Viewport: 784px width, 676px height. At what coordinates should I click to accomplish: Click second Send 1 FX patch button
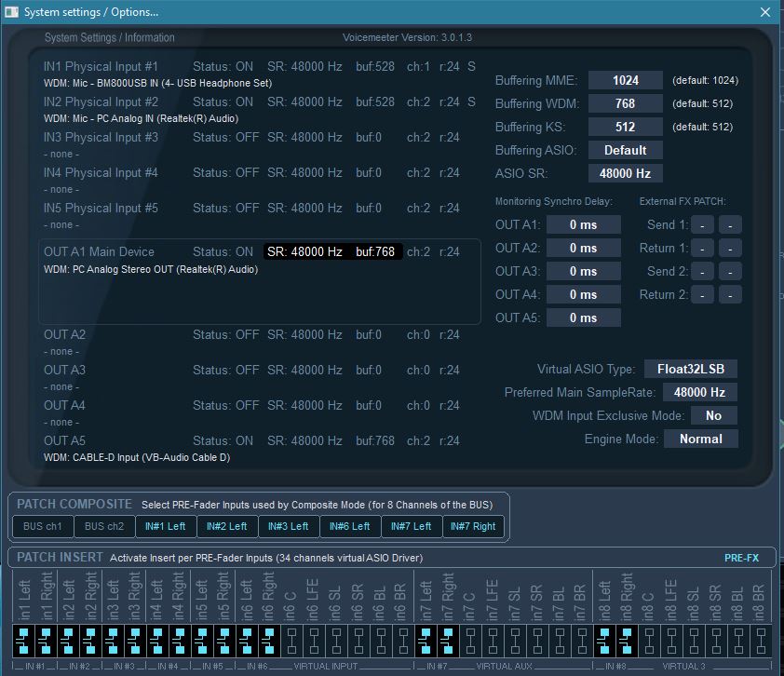[x=730, y=225]
